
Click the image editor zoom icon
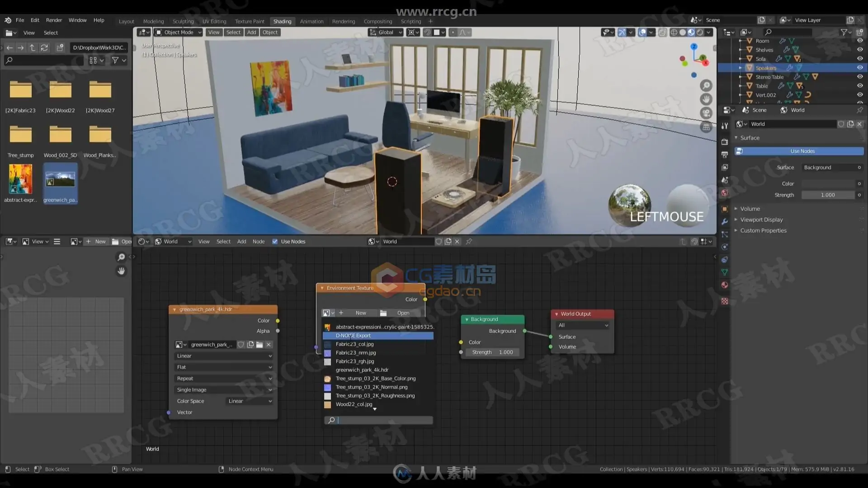point(121,257)
